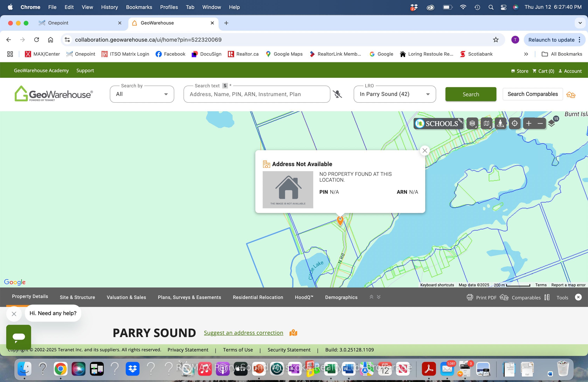Switch to the Site & Structure tab
The height and width of the screenshot is (382, 588).
click(77, 297)
